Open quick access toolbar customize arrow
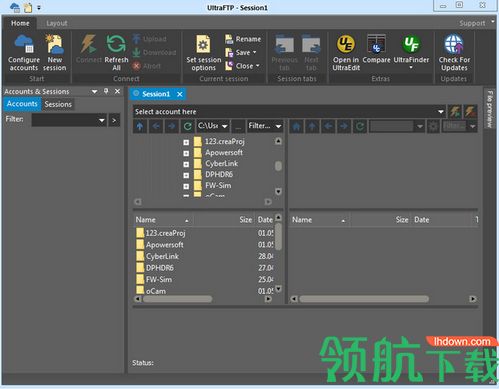 tap(39, 7)
